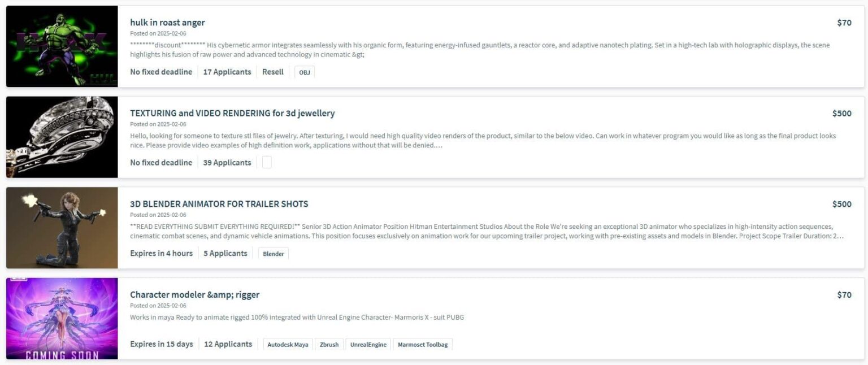Select the Blender tag
Viewport: 868px width, 365px height.
[x=274, y=254]
